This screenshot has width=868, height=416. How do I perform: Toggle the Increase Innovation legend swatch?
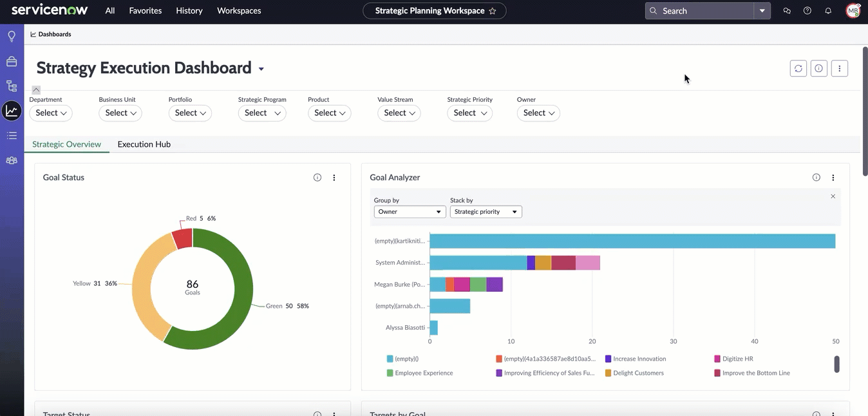coord(609,359)
